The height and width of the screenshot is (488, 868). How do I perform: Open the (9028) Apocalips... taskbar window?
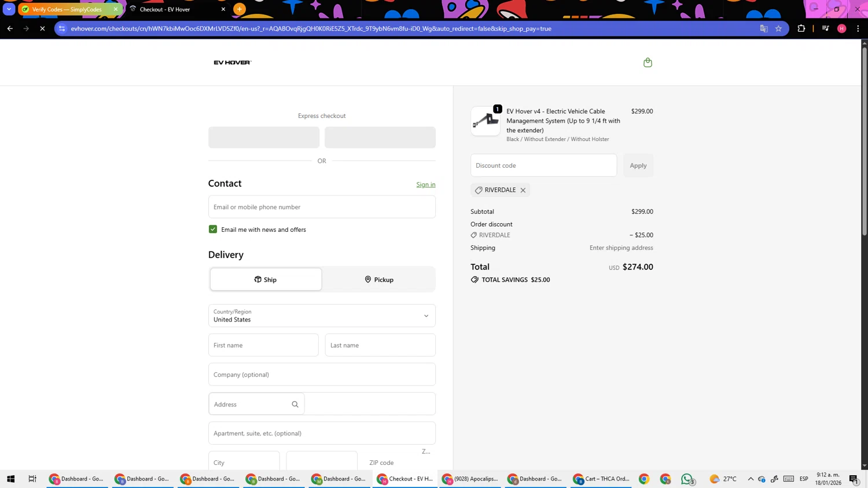coord(470,479)
